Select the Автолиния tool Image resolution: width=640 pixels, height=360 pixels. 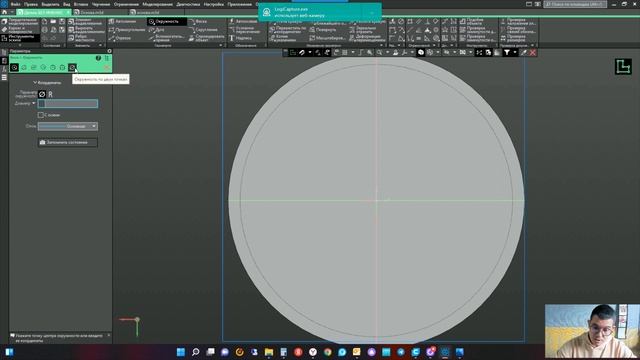pos(122,21)
